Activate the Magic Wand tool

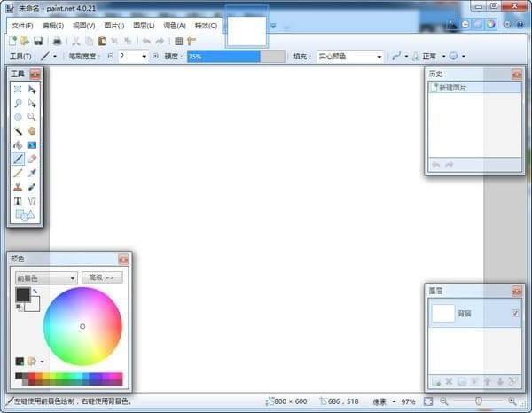pyautogui.click(x=18, y=130)
